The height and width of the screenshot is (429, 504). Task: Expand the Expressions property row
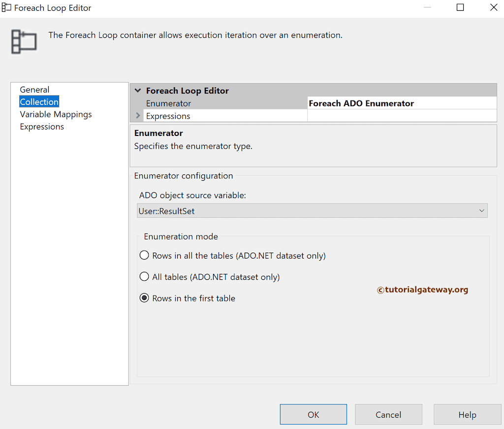138,116
